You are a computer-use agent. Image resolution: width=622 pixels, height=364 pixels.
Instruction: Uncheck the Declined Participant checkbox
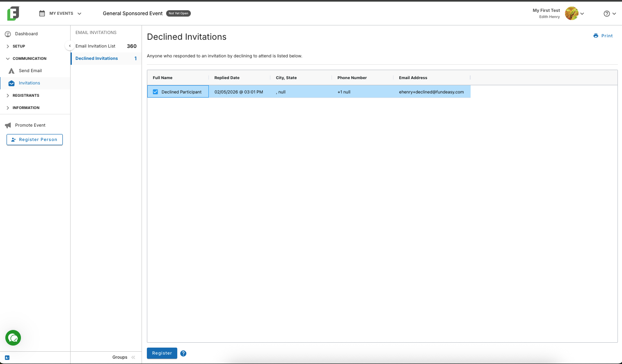pos(155,92)
